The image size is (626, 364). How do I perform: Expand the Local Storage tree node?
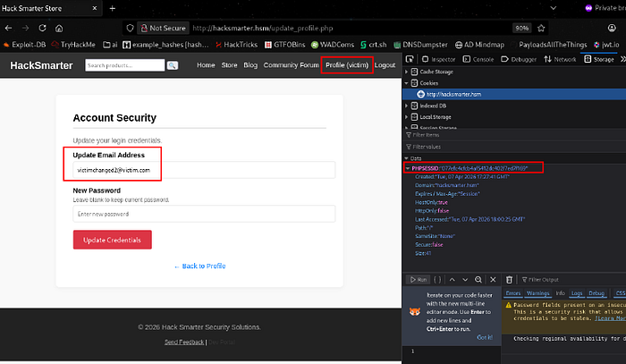pos(406,117)
